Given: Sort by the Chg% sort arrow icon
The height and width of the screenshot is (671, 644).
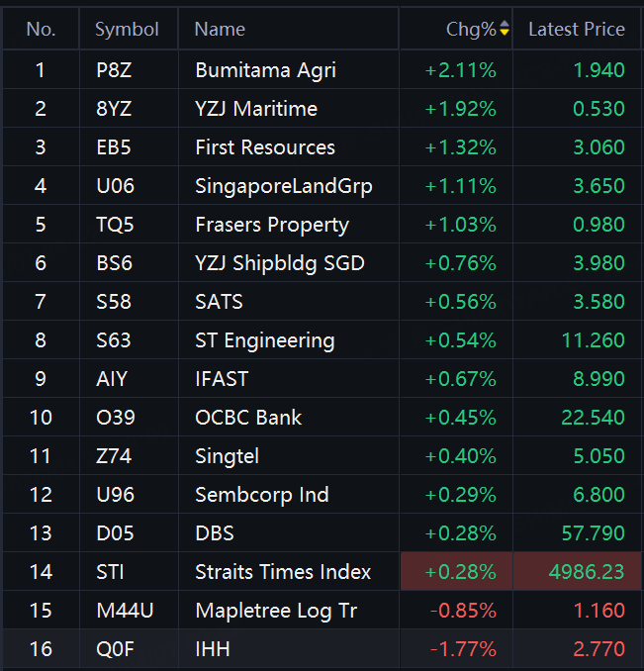Looking at the screenshot, I should [x=505, y=29].
